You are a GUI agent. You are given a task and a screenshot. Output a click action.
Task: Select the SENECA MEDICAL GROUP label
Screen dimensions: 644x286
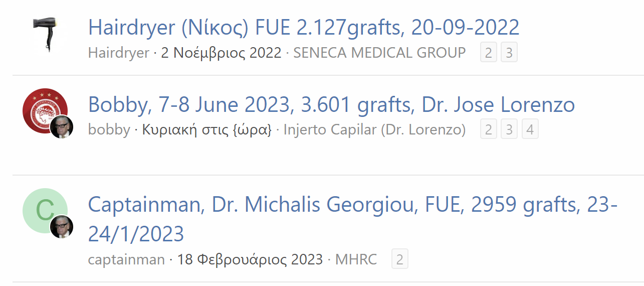379,53
